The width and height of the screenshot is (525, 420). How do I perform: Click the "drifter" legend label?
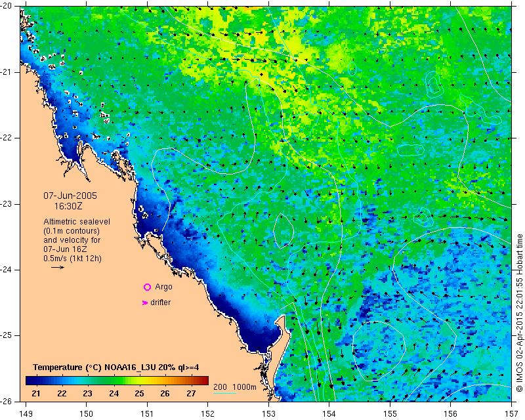(x=160, y=303)
